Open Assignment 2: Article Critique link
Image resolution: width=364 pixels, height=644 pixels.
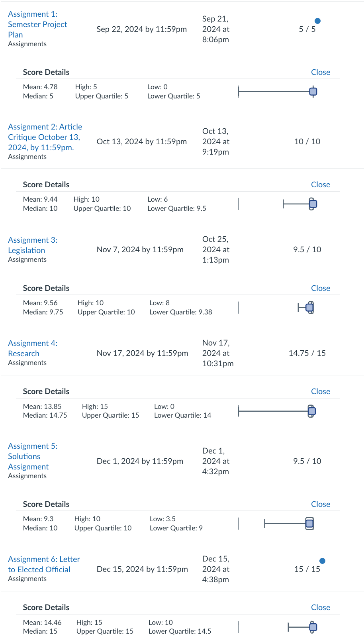click(x=45, y=137)
